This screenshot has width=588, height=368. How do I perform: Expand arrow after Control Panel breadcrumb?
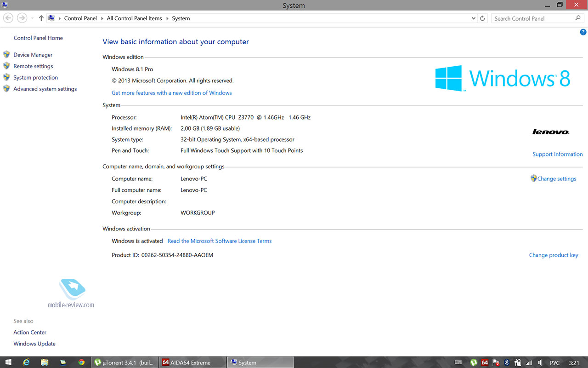102,18
